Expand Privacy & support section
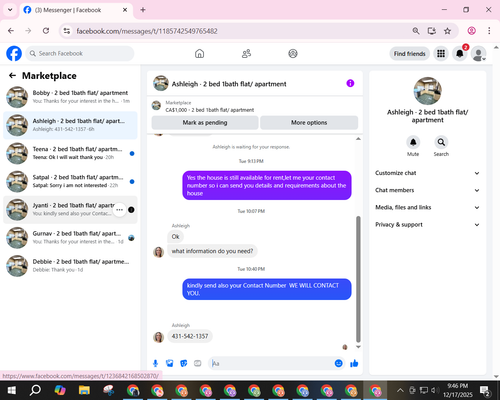500x400 pixels. [427, 225]
